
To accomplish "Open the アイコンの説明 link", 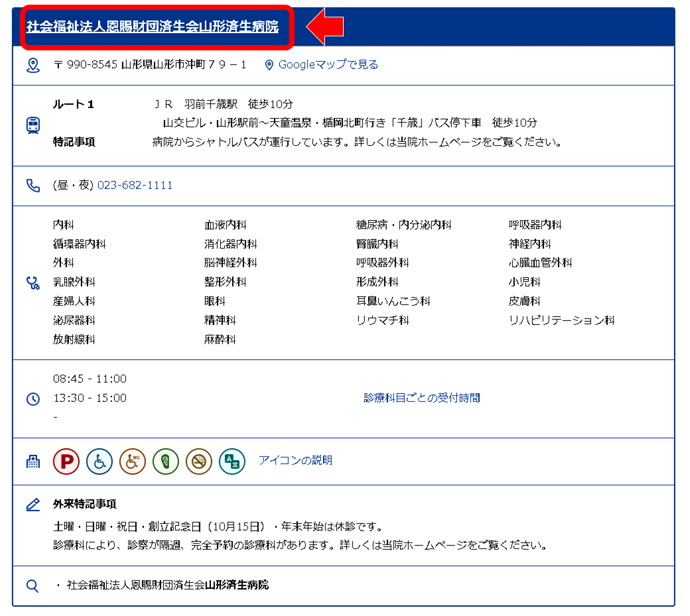I will point(295,460).
